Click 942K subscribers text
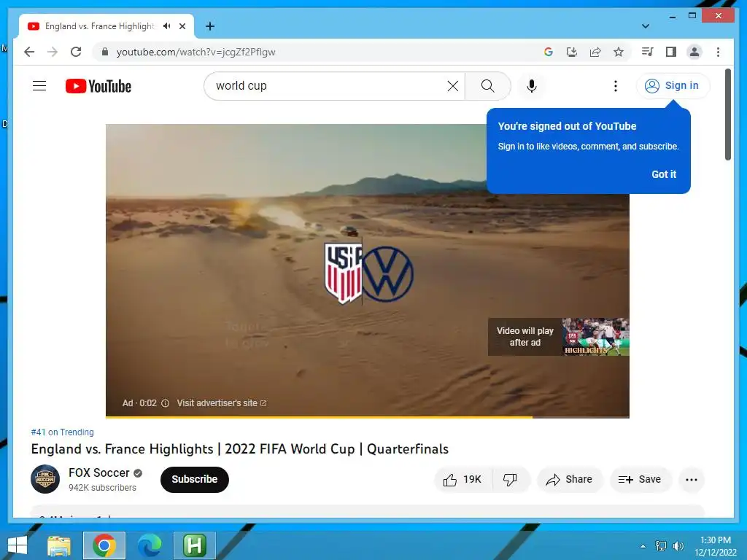The width and height of the screenshot is (747, 560). tap(102, 488)
